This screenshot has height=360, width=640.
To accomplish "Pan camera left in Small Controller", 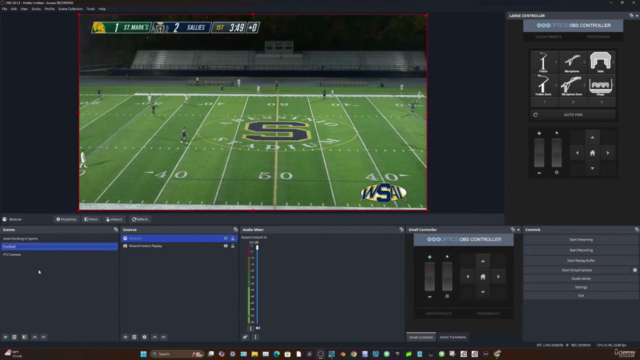I will (x=468, y=277).
